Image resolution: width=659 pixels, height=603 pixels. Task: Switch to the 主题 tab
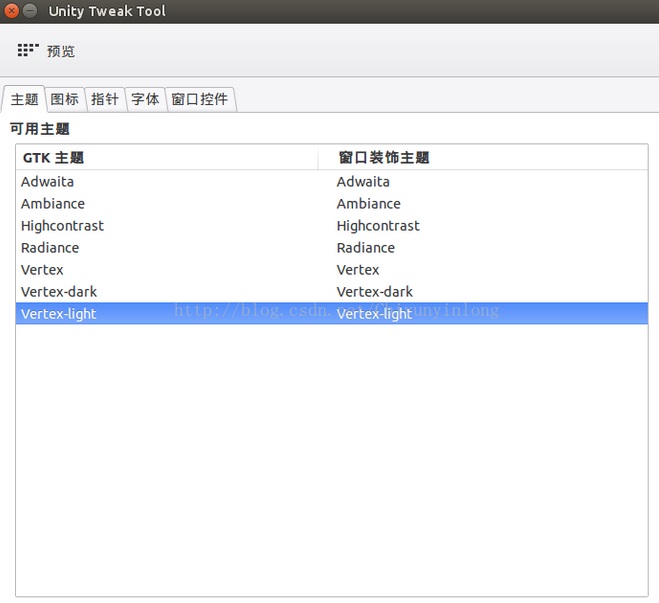point(24,99)
